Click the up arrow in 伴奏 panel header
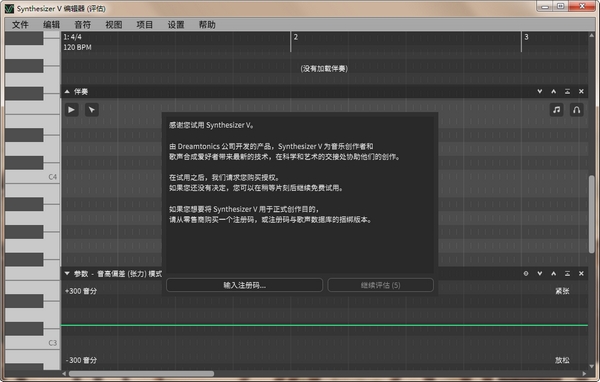 pos(553,91)
